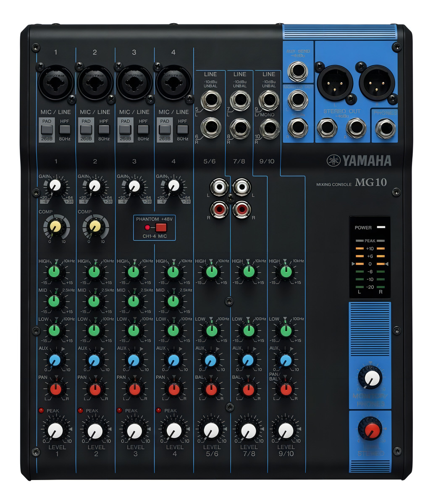433x504 pixels.
Task: Turn the BAL knob on channel 5/6
Action: pos(212,390)
